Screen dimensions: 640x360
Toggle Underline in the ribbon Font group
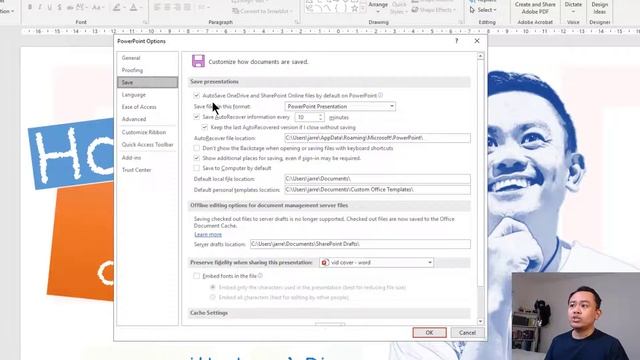pyautogui.click(x=49, y=7)
